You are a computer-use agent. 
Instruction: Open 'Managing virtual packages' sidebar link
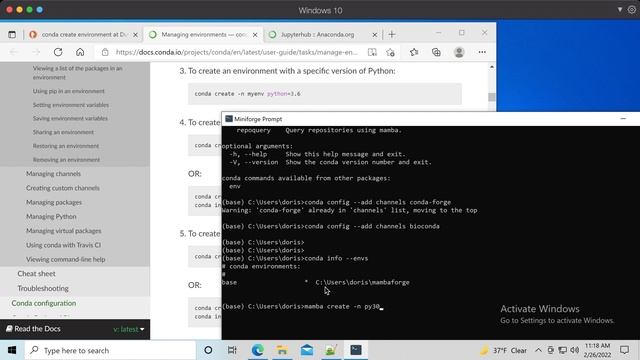tap(64, 231)
